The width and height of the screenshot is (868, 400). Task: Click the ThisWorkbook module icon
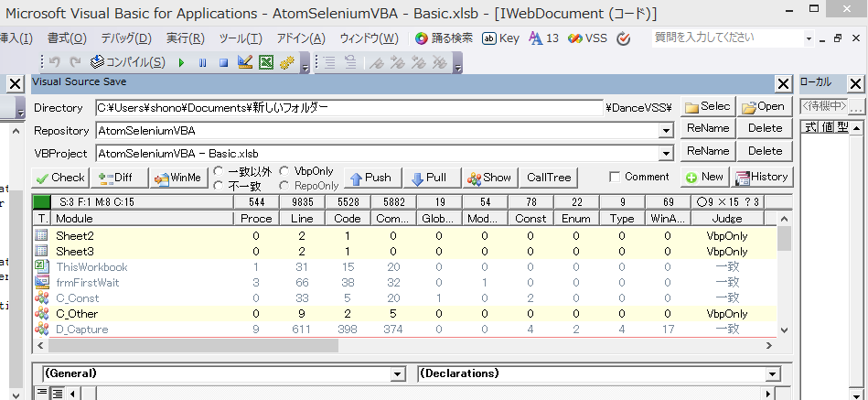click(x=41, y=267)
